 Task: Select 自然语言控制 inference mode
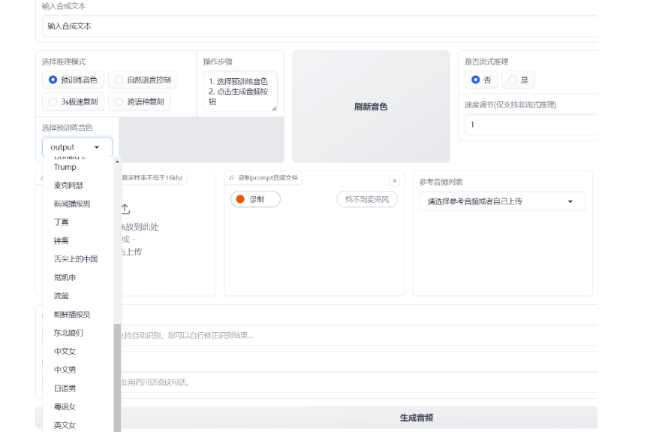pyautogui.click(x=118, y=80)
